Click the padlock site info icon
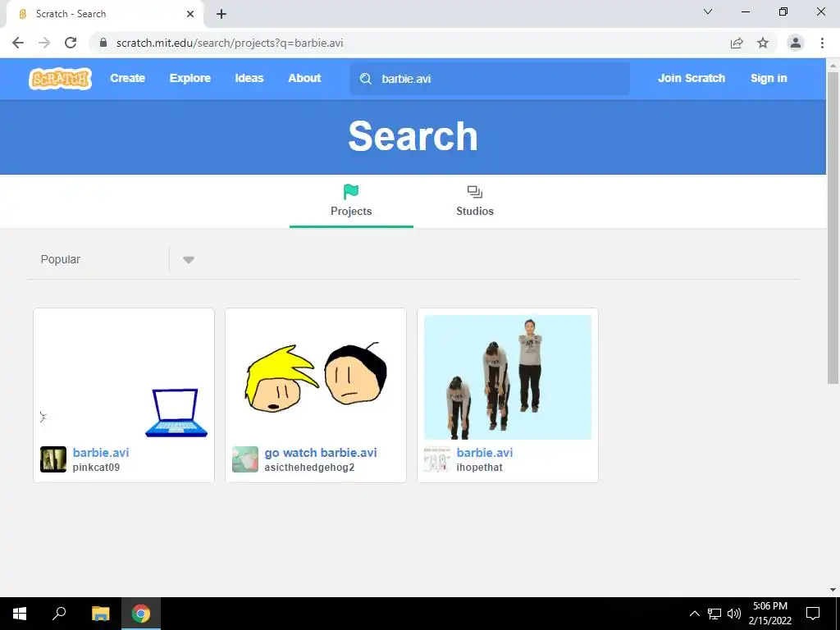Image resolution: width=840 pixels, height=630 pixels. point(103,43)
